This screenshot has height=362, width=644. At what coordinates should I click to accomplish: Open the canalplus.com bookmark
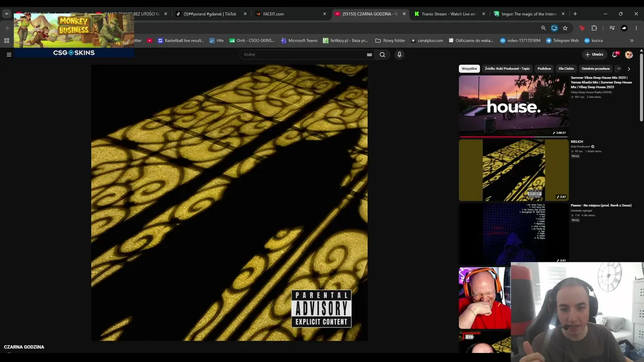pos(427,41)
